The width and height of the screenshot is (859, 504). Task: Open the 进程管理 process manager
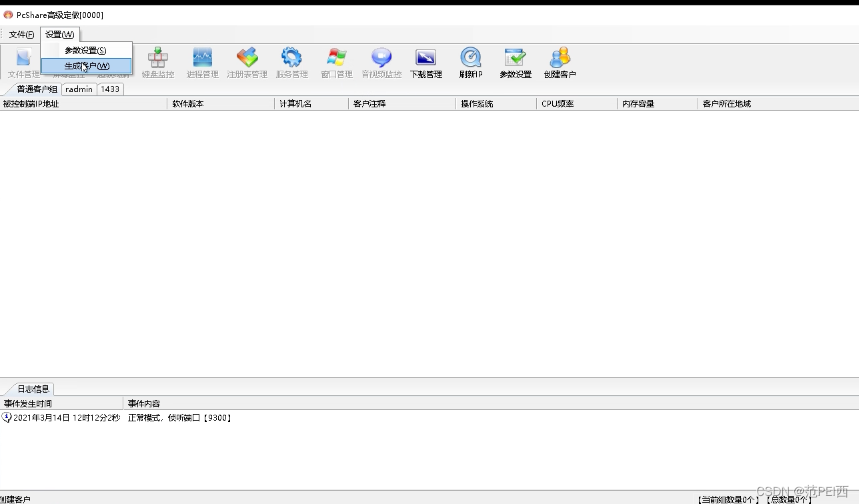(203, 63)
